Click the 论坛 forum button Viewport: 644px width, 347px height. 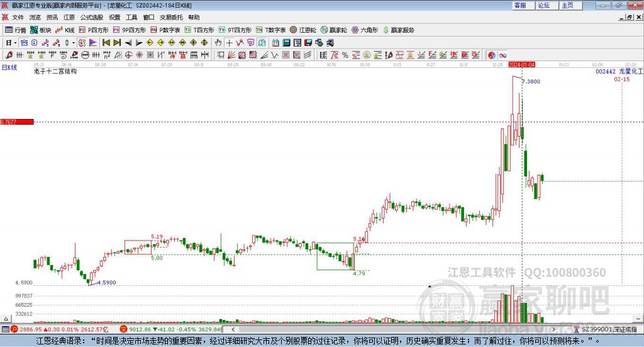(x=547, y=5)
